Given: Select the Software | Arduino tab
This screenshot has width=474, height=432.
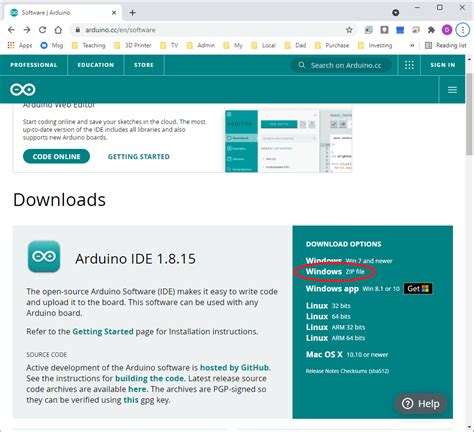Looking at the screenshot, I should 63,13.
